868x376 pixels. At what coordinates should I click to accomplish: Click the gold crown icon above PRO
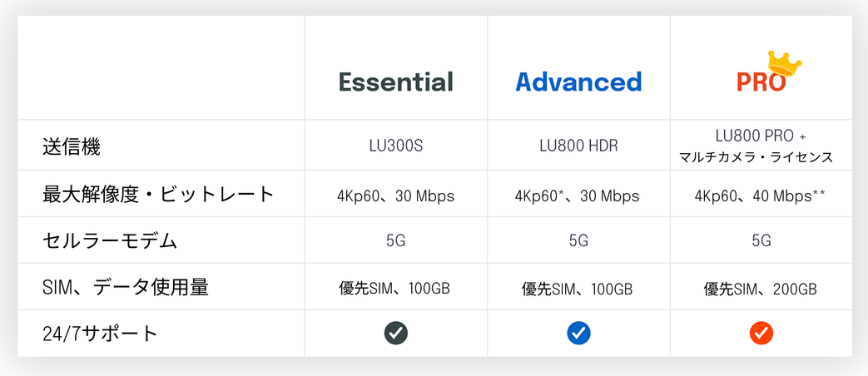[784, 63]
